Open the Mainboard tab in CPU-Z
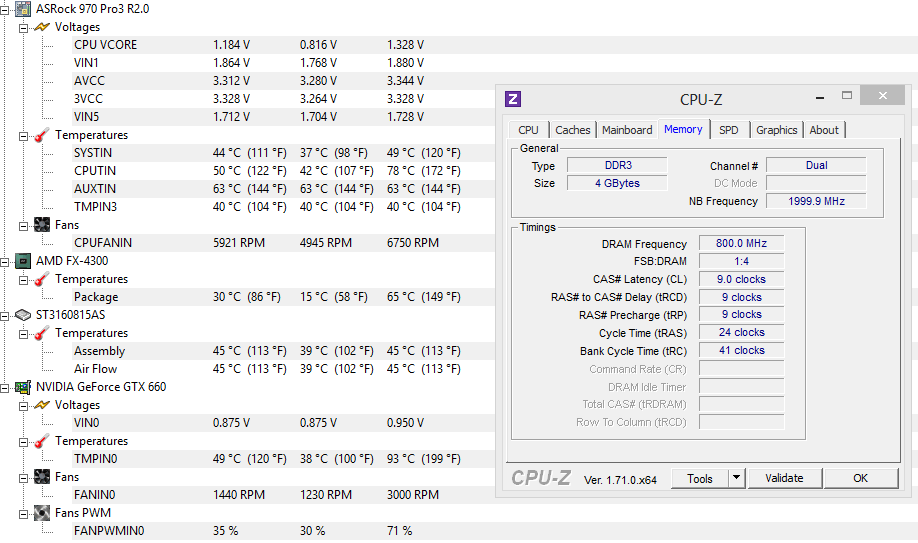 [x=627, y=130]
